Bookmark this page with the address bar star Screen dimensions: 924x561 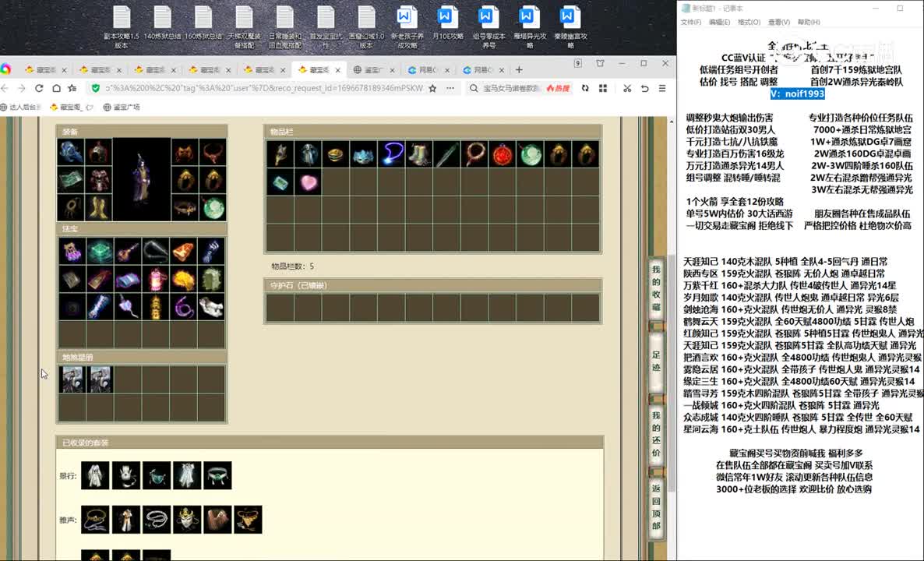[432, 88]
